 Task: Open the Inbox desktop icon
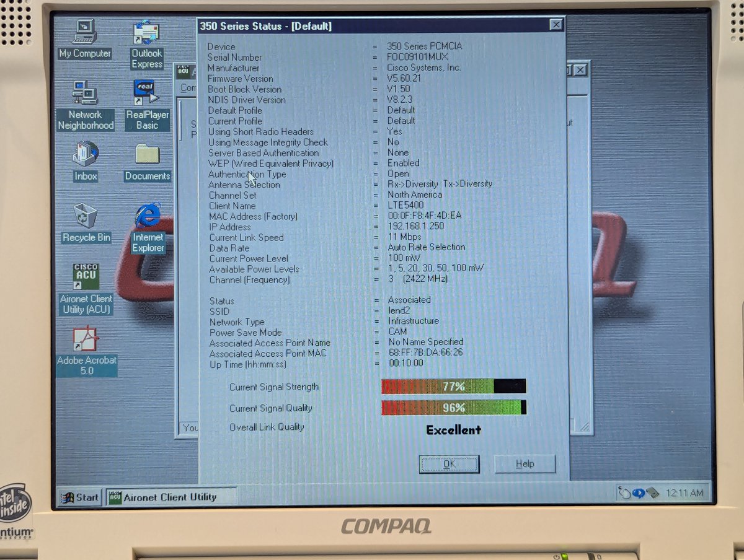click(86, 160)
